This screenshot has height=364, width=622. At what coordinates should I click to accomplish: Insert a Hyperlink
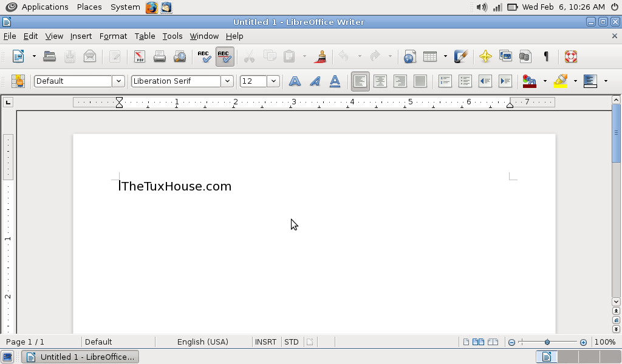[x=410, y=56]
